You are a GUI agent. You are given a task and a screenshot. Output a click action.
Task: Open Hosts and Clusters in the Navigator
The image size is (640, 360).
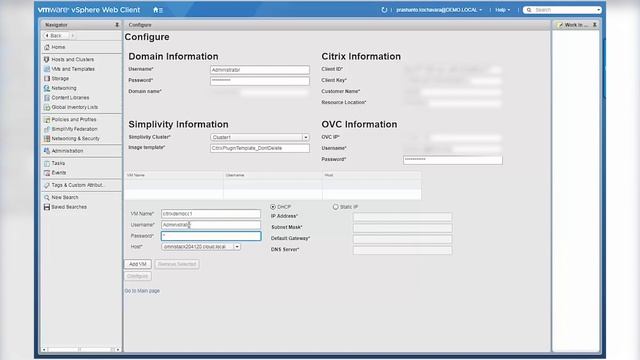[x=73, y=60]
